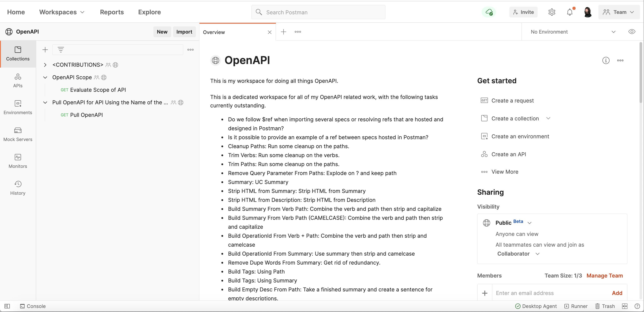Open the History sidebar panel
Image resolution: width=644 pixels, height=312 pixels.
(18, 188)
